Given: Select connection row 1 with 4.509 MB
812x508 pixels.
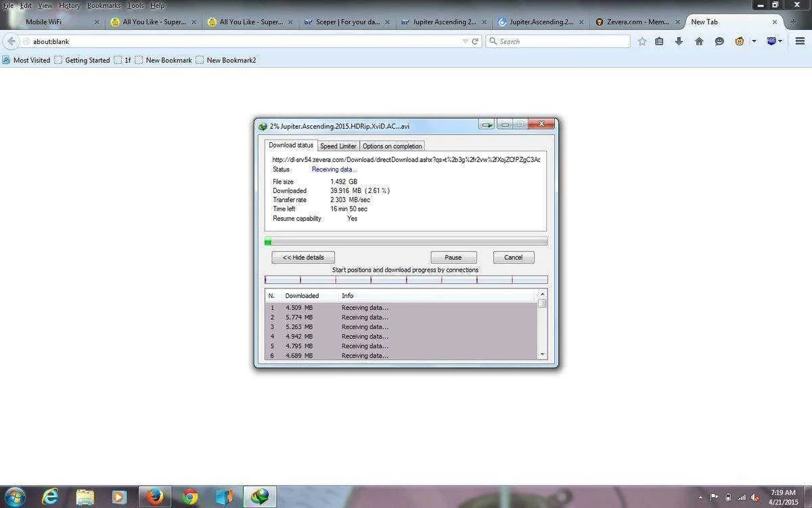Looking at the screenshot, I should (x=401, y=308).
